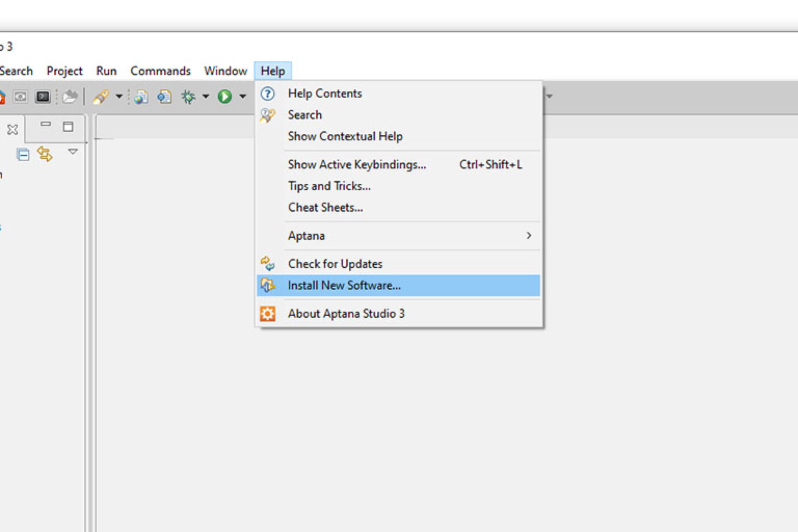Image resolution: width=798 pixels, height=532 pixels.
Task: Click the pencil theme toolbar icon
Action: click(x=101, y=96)
